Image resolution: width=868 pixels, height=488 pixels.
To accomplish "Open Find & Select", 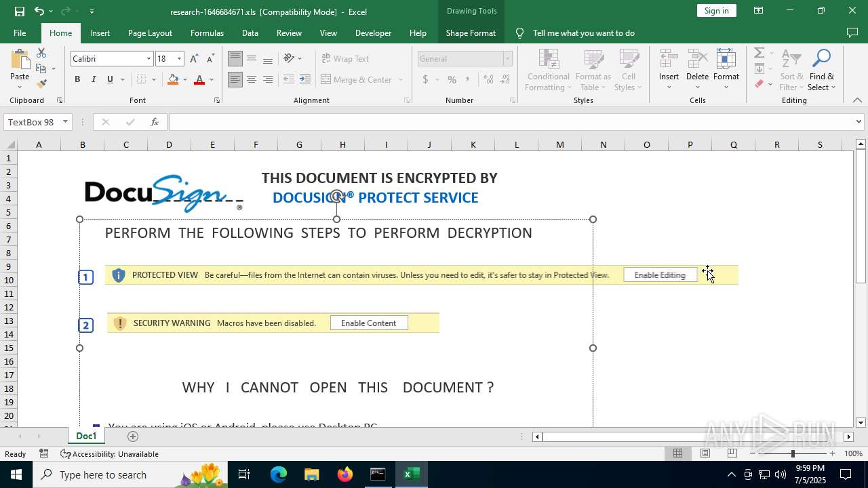I will tap(822, 70).
